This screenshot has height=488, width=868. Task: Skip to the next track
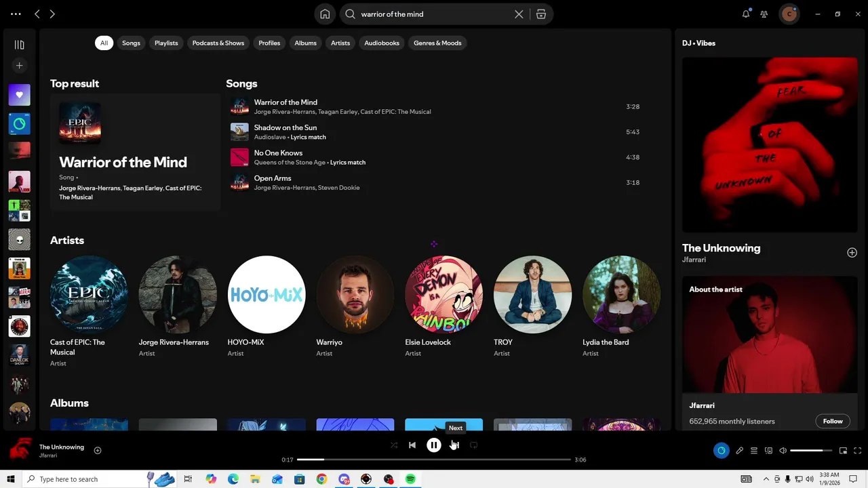click(x=455, y=445)
